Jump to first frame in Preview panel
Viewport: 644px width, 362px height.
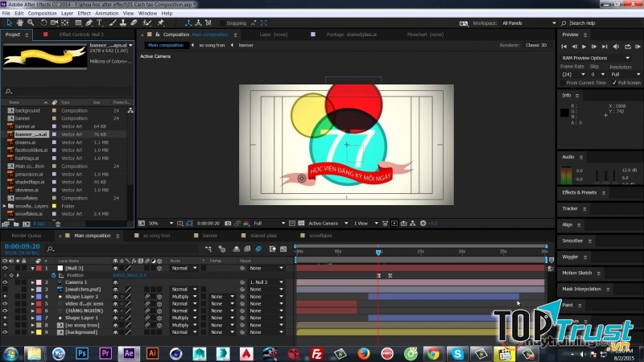(x=566, y=47)
